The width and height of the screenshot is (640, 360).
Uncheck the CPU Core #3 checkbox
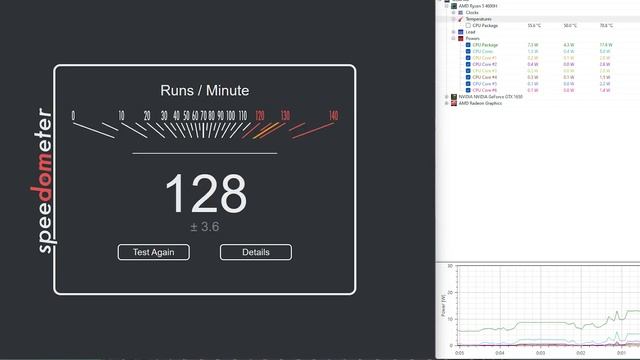468,71
